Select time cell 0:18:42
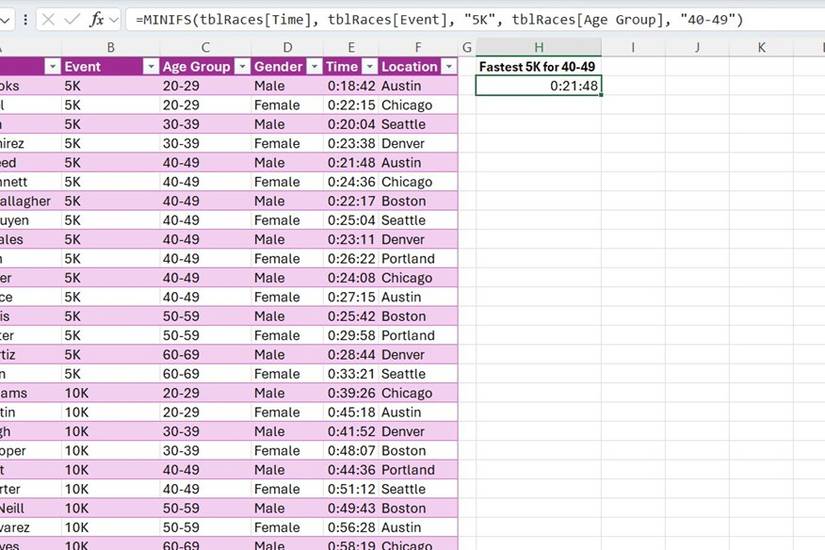Screen dimensions: 825x550 click(351, 86)
